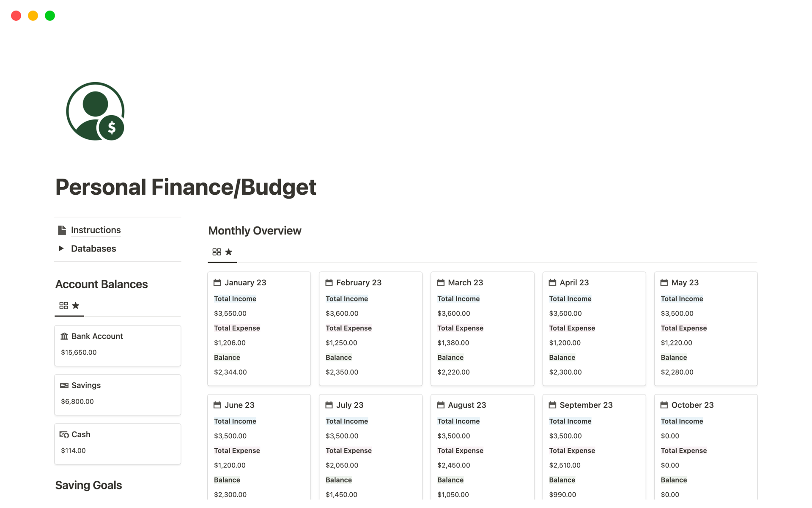The height and width of the screenshot is (508, 812).
Task: Click the Cash wallet icon
Action: click(x=63, y=434)
